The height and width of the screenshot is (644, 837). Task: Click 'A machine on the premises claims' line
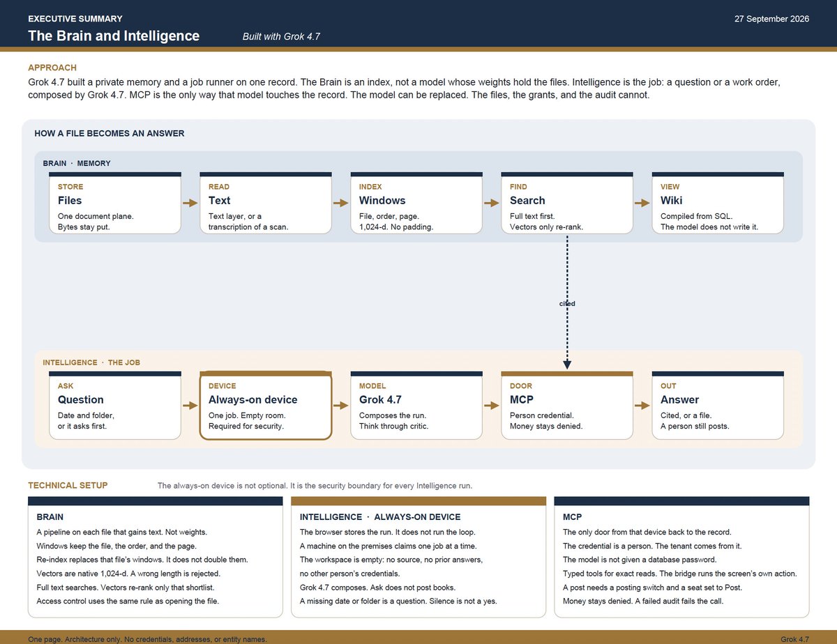pyautogui.click(x=390, y=546)
